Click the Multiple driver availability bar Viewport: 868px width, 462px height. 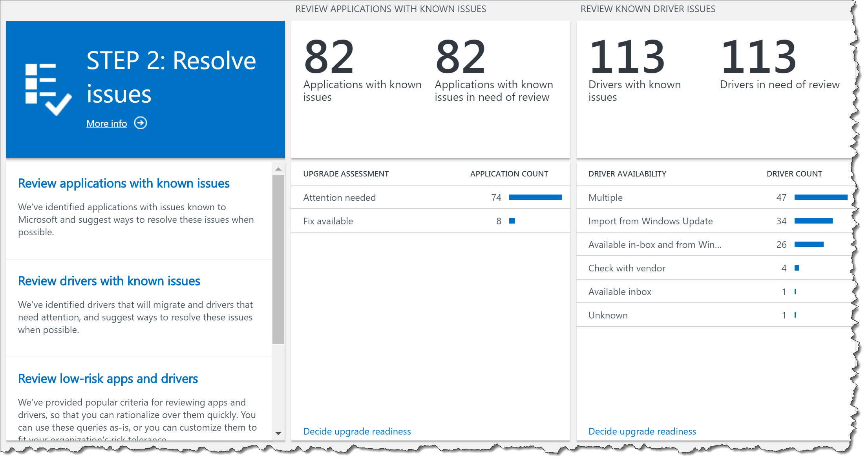pyautogui.click(x=820, y=197)
